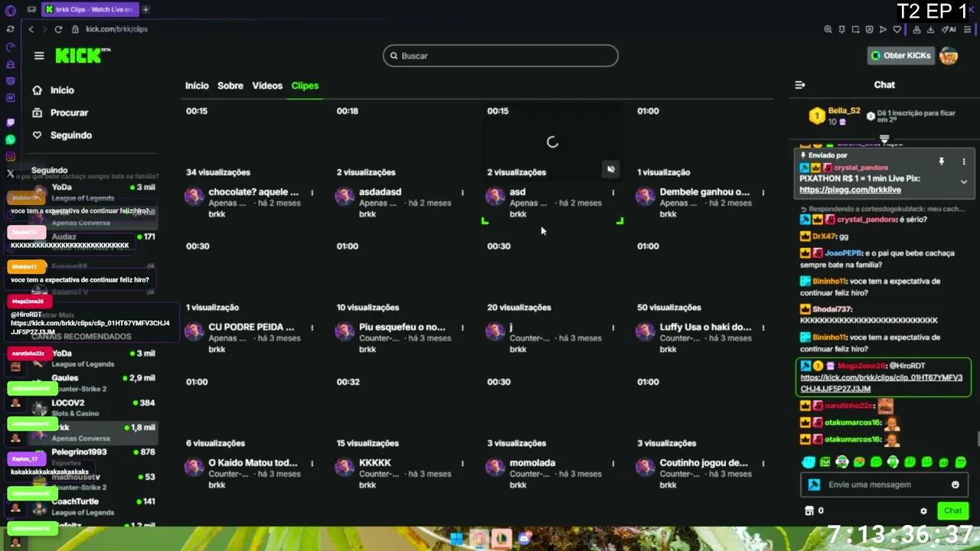This screenshot has width=980, height=551.
Task: Click the Obter KICKs button
Action: 900,55
